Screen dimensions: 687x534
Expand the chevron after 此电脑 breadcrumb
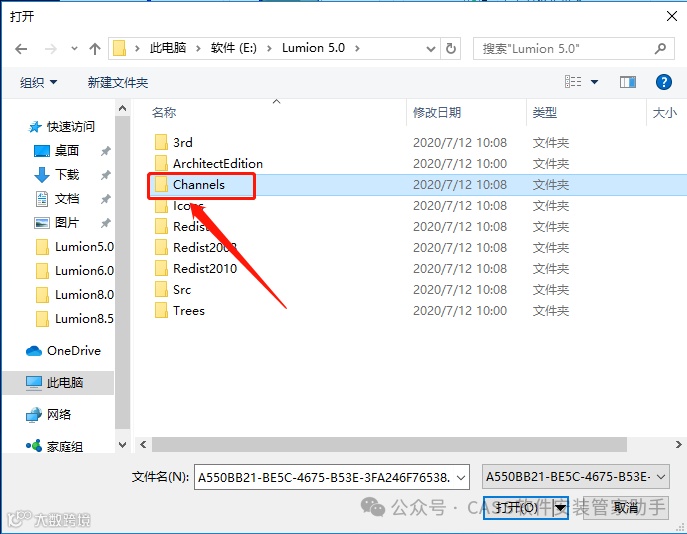(x=198, y=48)
